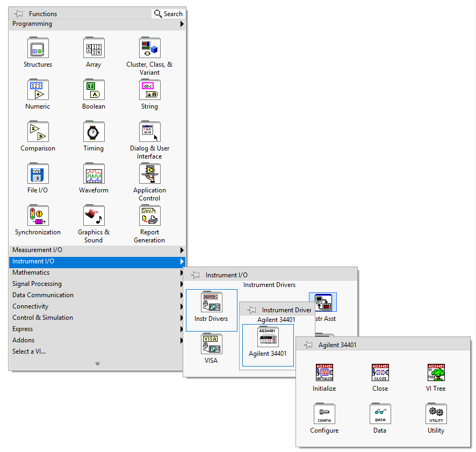The width and height of the screenshot is (476, 452).
Task: Select the VISA palette icon
Action: (x=211, y=345)
